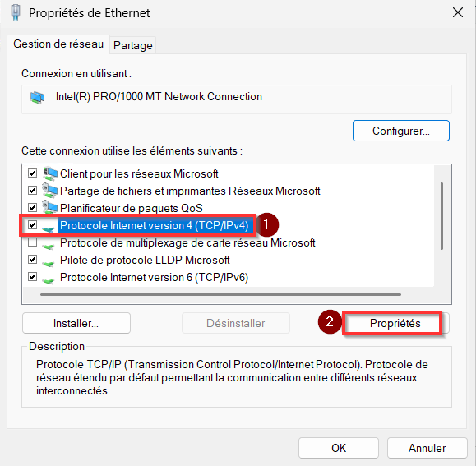
Task: Toggle the Pilote de protocole LLDP checkbox
Action: pyautogui.click(x=33, y=260)
